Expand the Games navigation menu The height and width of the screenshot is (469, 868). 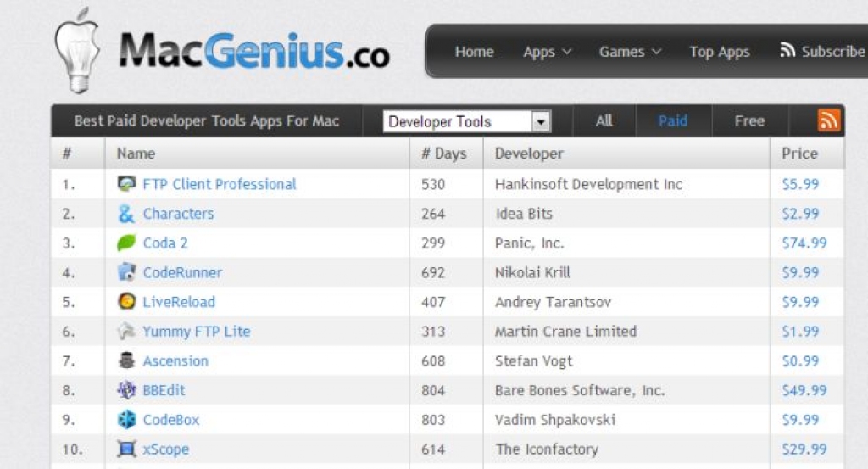(630, 52)
